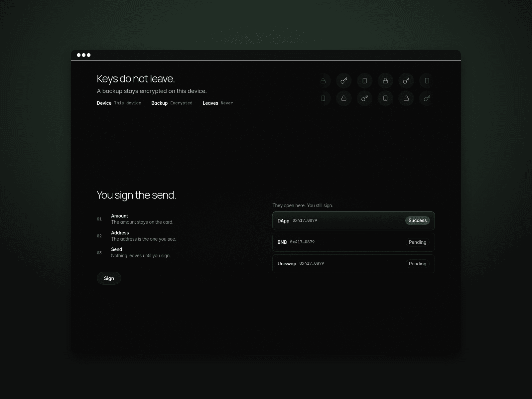Click the 'Never' value
The height and width of the screenshot is (399, 532).
pyautogui.click(x=227, y=103)
